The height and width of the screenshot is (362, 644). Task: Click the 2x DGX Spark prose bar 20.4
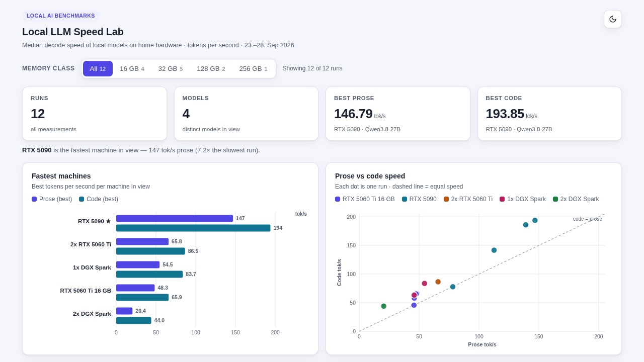point(124,311)
